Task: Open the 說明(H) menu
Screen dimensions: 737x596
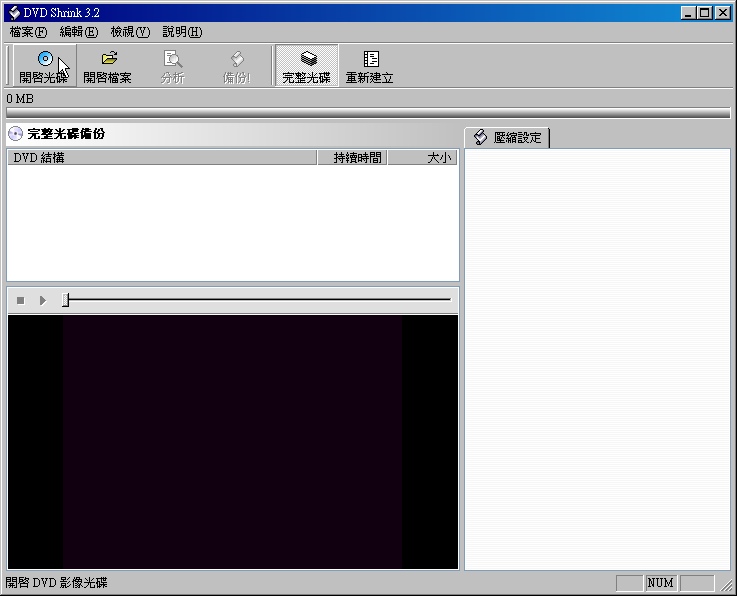Action: pos(182,32)
